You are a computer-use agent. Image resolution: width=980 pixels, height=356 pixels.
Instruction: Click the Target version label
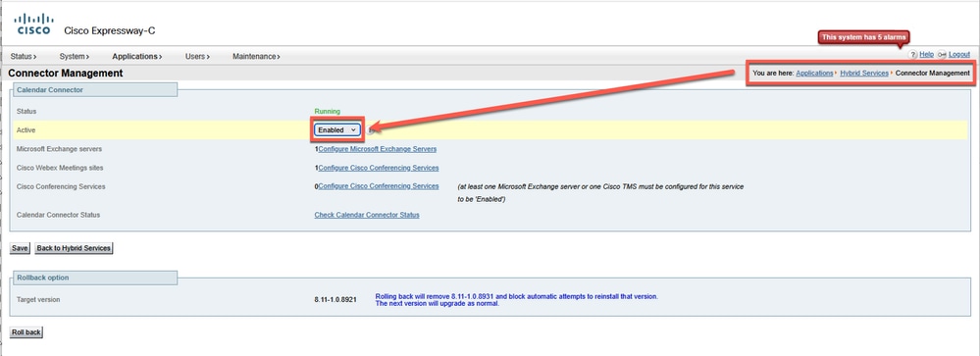coord(39,300)
